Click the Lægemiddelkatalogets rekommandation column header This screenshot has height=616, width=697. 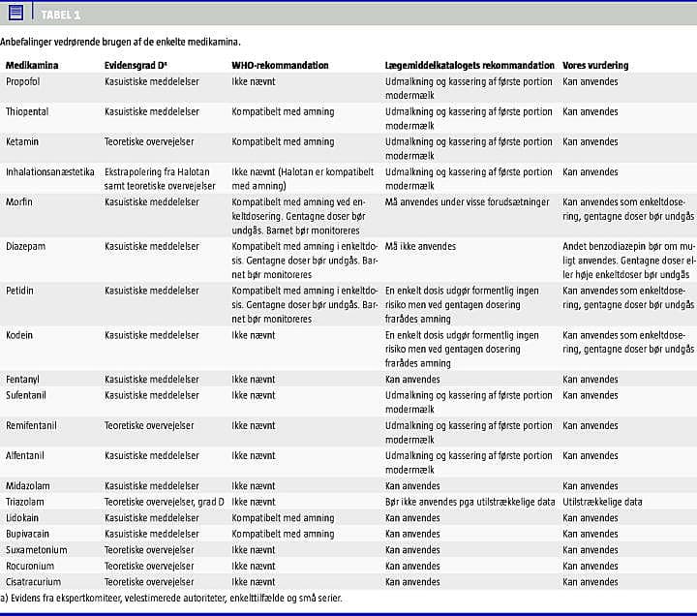point(470,66)
